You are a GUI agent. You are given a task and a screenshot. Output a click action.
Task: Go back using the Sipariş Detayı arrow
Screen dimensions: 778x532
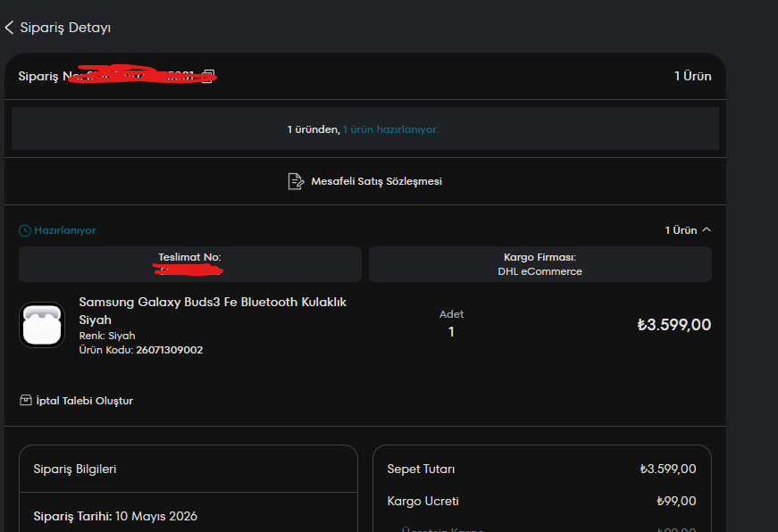[9, 28]
